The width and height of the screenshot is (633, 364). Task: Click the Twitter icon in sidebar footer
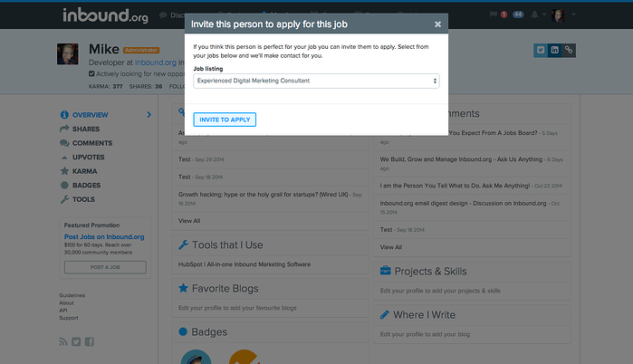(x=76, y=341)
